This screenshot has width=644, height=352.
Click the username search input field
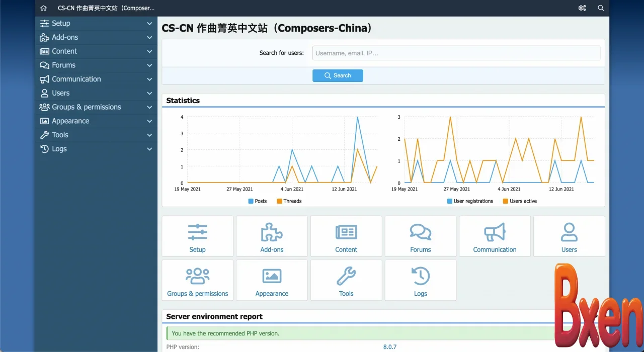[x=456, y=53]
